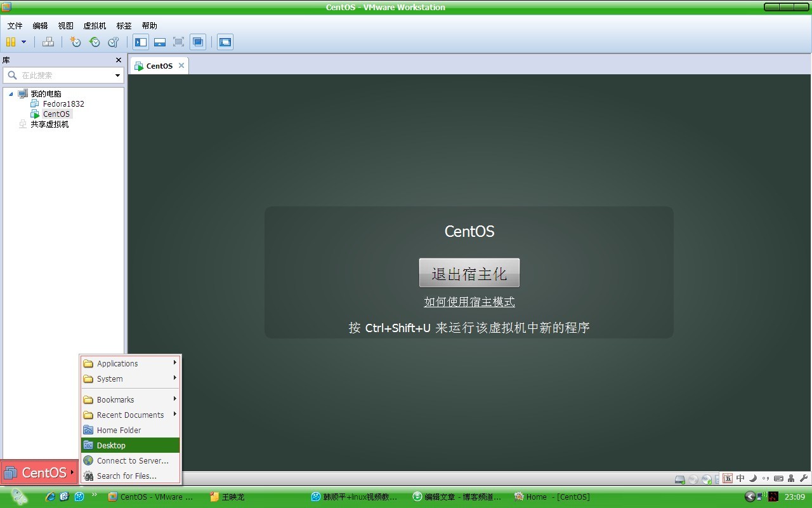812x508 pixels.
Task: Click the film reel quick launch icon
Action: 79,497
